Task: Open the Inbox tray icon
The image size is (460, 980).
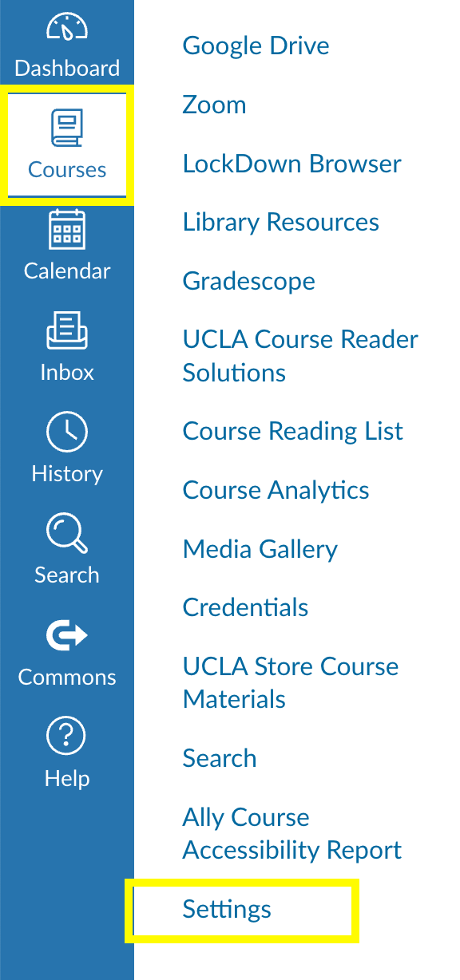Action: [x=67, y=330]
